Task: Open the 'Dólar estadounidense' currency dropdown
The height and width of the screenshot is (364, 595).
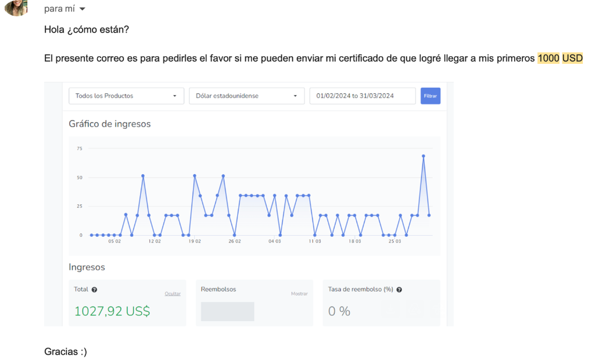Action: (246, 96)
